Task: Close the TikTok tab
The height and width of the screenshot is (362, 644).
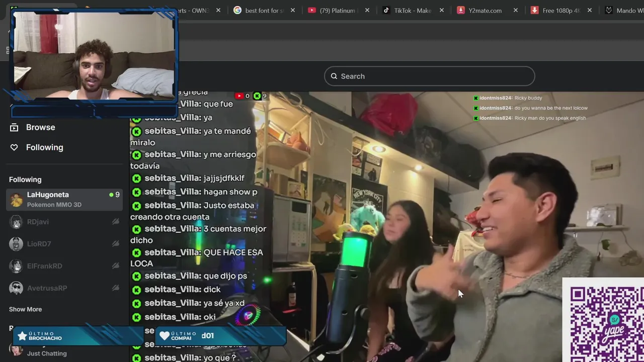Action: [442, 10]
